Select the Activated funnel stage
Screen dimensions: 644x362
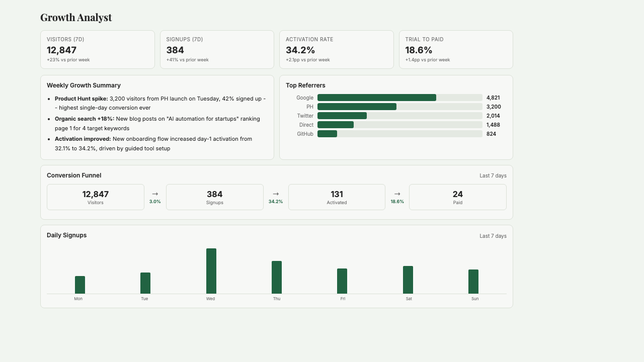click(337, 197)
